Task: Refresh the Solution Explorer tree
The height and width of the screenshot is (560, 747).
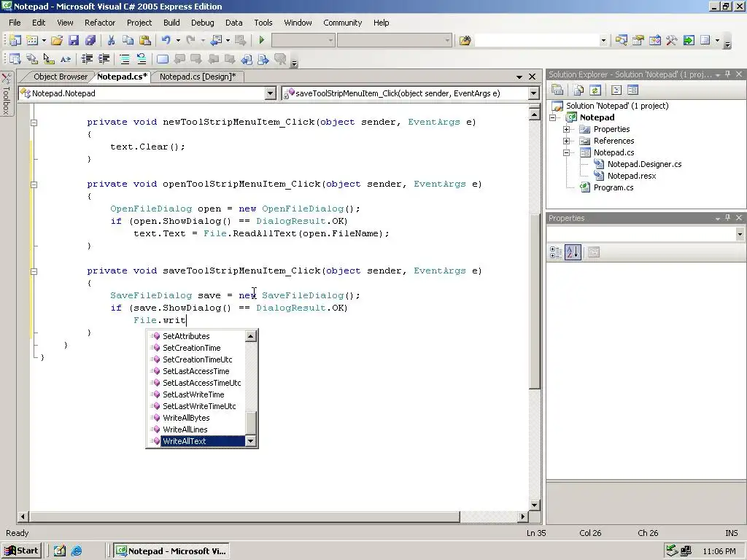Action: click(x=595, y=90)
